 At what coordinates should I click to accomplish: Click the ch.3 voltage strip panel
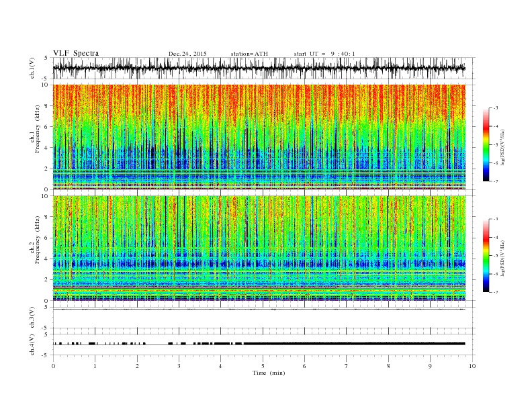pos(264,318)
